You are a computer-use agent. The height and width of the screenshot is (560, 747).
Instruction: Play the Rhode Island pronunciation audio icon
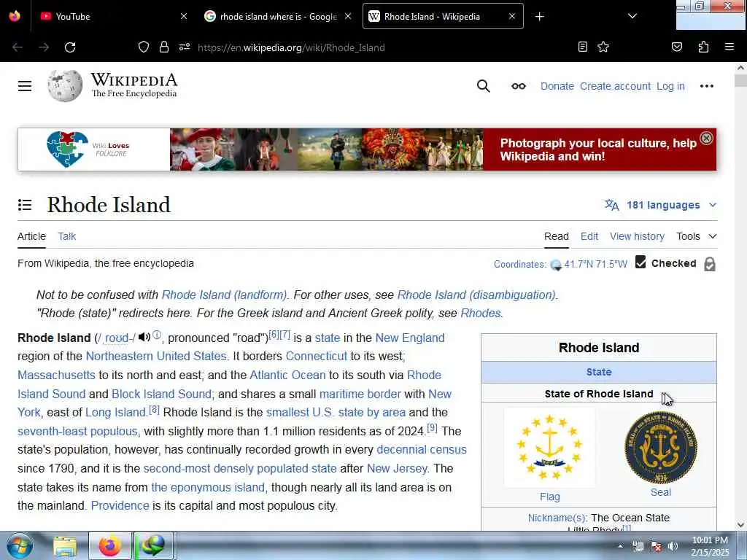144,337
